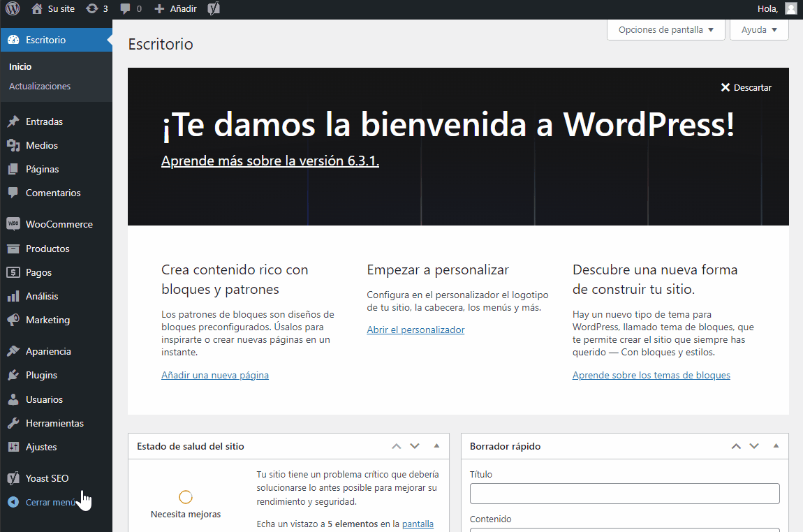Image resolution: width=803 pixels, height=532 pixels.
Task: Expand the Ayuda help dropdown
Action: pos(759,30)
